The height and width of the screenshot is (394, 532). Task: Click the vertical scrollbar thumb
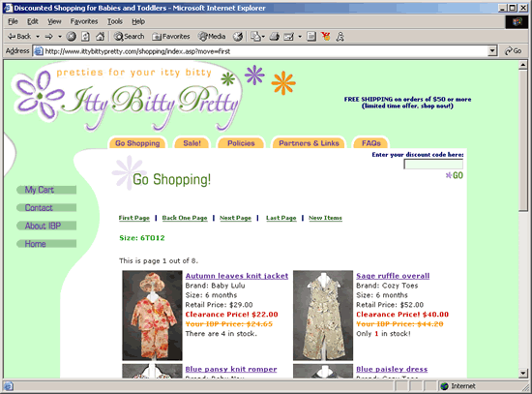tap(523, 140)
